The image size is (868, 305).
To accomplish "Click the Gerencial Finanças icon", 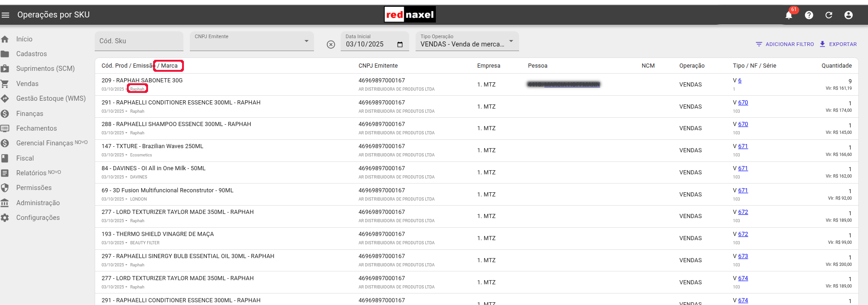I will (5, 143).
